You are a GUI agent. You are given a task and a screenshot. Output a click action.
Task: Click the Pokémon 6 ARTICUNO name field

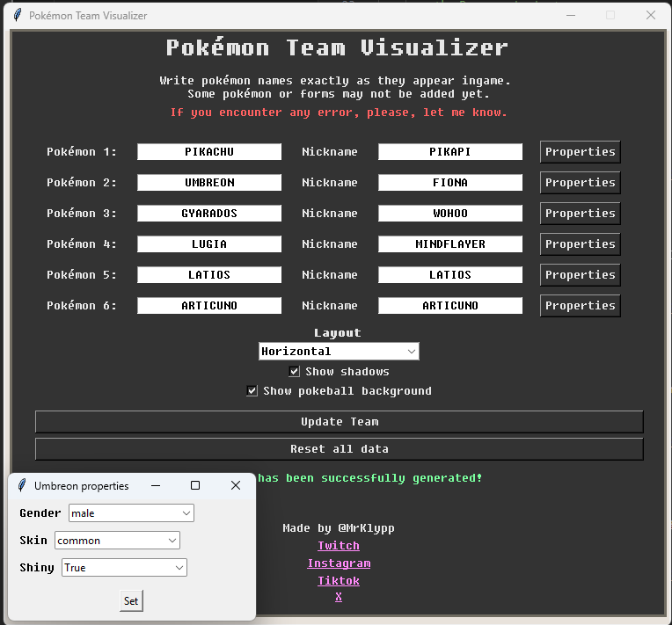[x=209, y=305]
